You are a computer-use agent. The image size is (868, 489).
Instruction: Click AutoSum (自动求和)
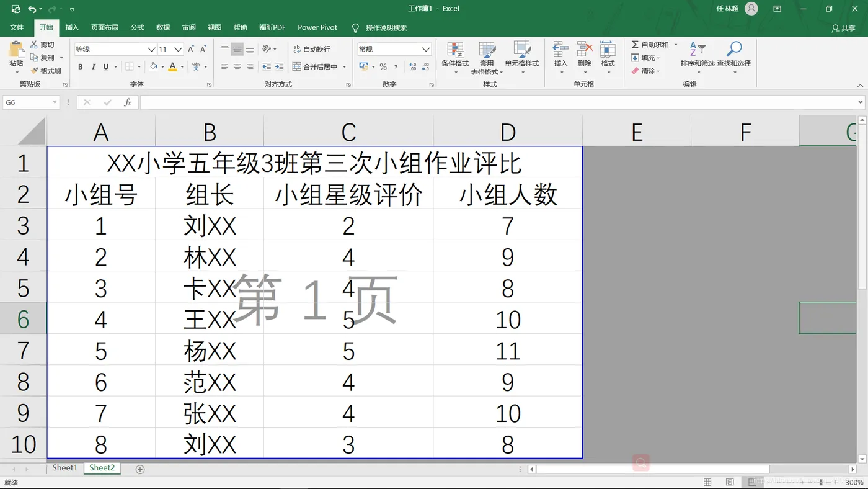(x=650, y=45)
